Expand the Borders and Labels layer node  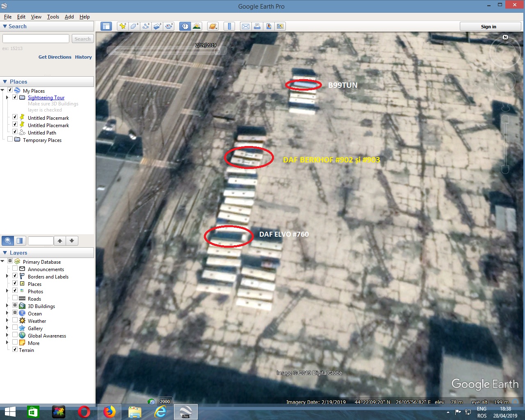(x=7, y=276)
